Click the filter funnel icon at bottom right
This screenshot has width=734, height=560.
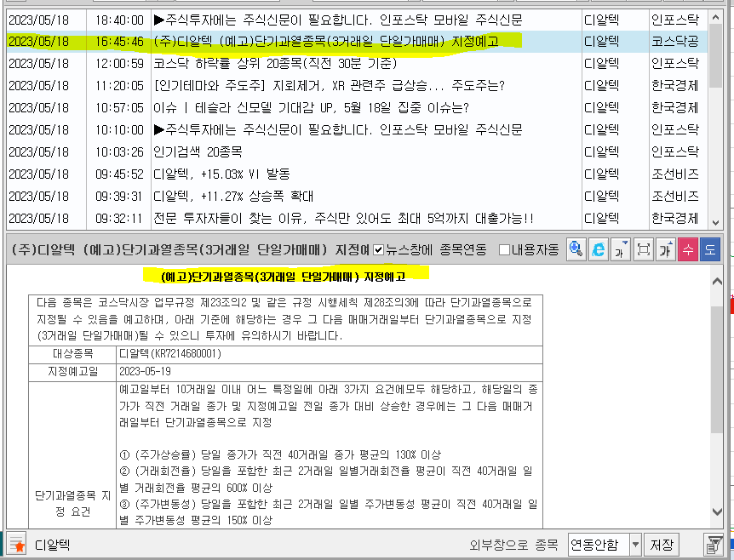tap(714, 545)
